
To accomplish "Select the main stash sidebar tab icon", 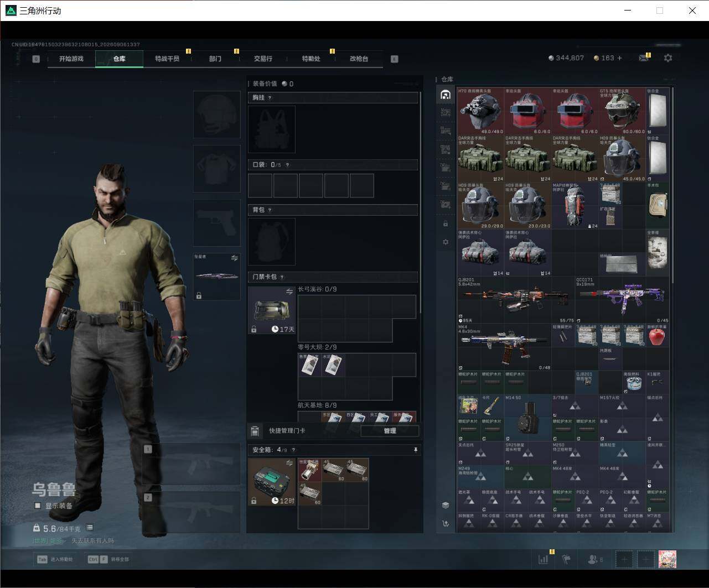I will [446, 95].
